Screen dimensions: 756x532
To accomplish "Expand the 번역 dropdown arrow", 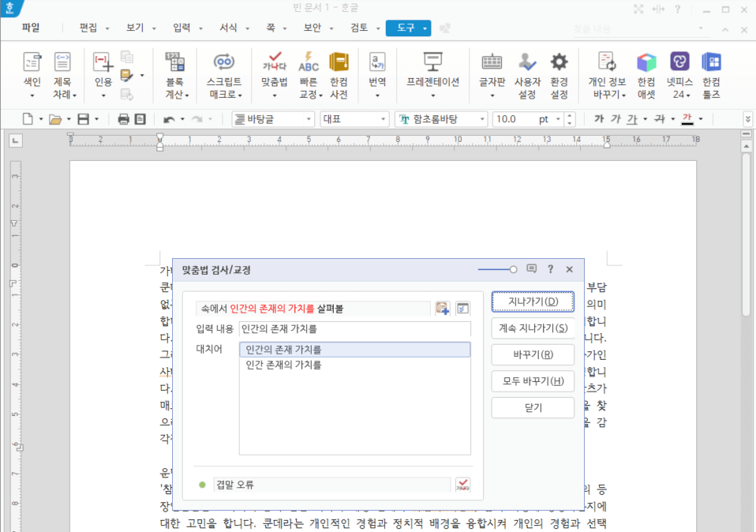I will [377, 96].
